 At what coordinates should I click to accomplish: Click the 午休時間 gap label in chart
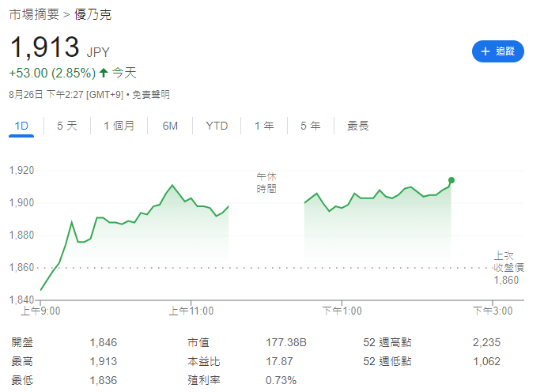pyautogui.click(x=266, y=183)
